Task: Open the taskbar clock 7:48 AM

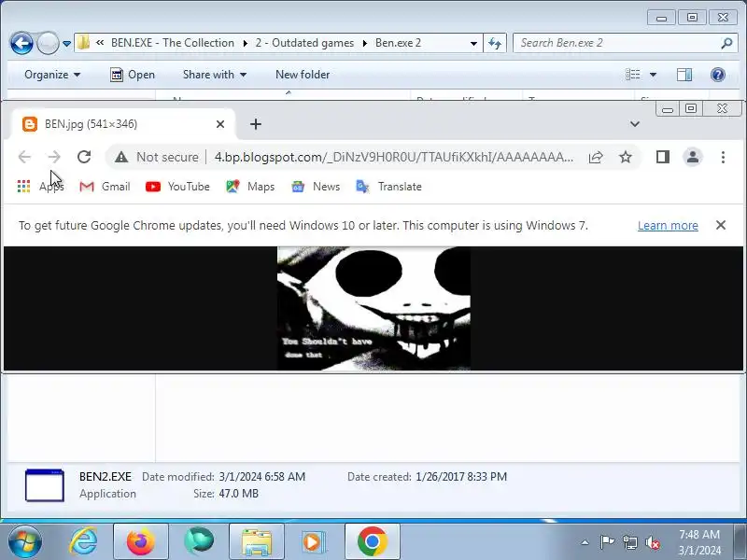Action: tap(698, 542)
